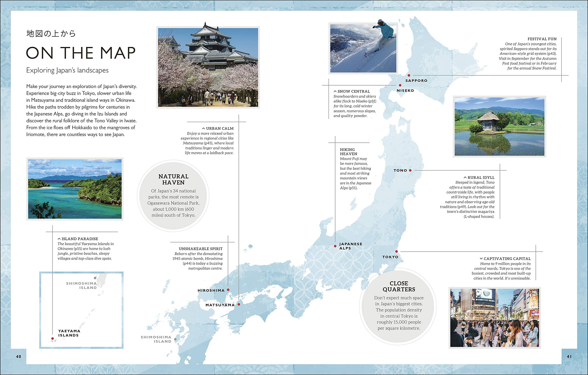Screen dimensions: 588x375
Task: Click the chevron beside Captivating Capital heading
Action: click(481, 259)
